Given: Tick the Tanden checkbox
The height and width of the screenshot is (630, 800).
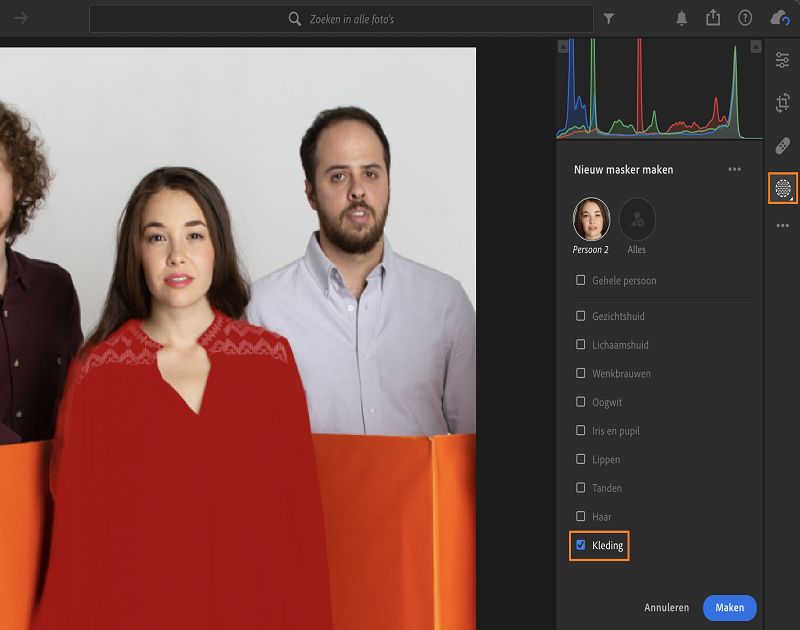Looking at the screenshot, I should click(580, 487).
